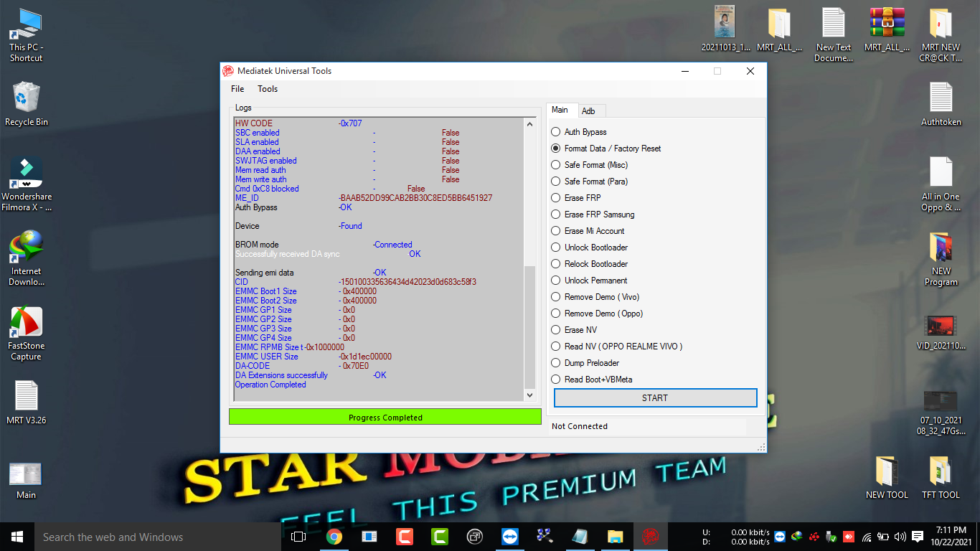Click the Logs scrollbar up arrow
This screenshot has height=551, width=980.
(x=530, y=124)
